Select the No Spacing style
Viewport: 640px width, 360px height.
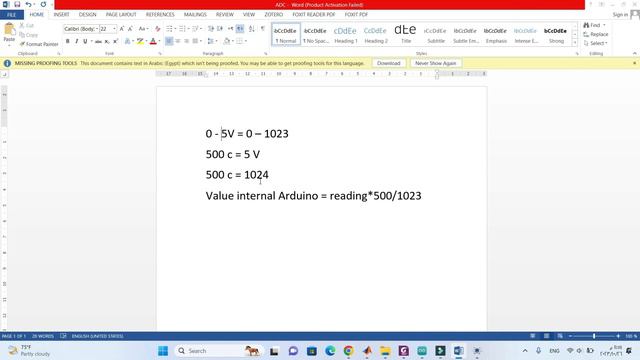pos(316,35)
